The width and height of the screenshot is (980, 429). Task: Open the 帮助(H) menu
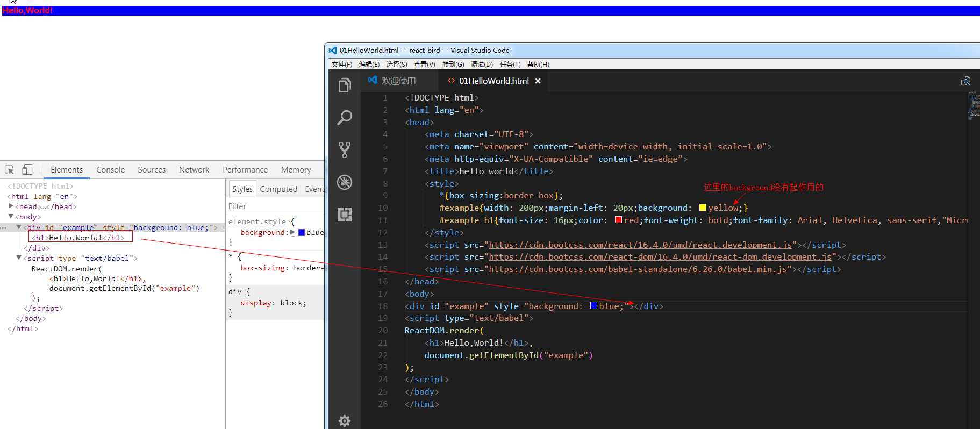pyautogui.click(x=538, y=64)
